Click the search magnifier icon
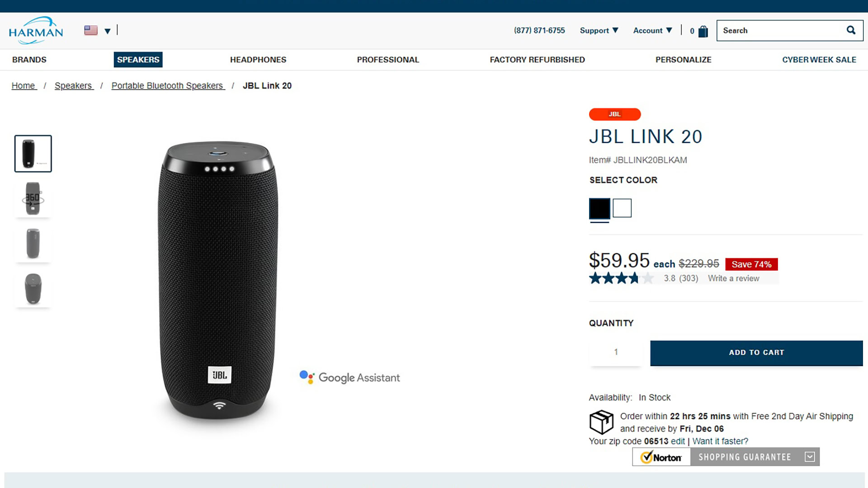The image size is (868, 488). 851,30
